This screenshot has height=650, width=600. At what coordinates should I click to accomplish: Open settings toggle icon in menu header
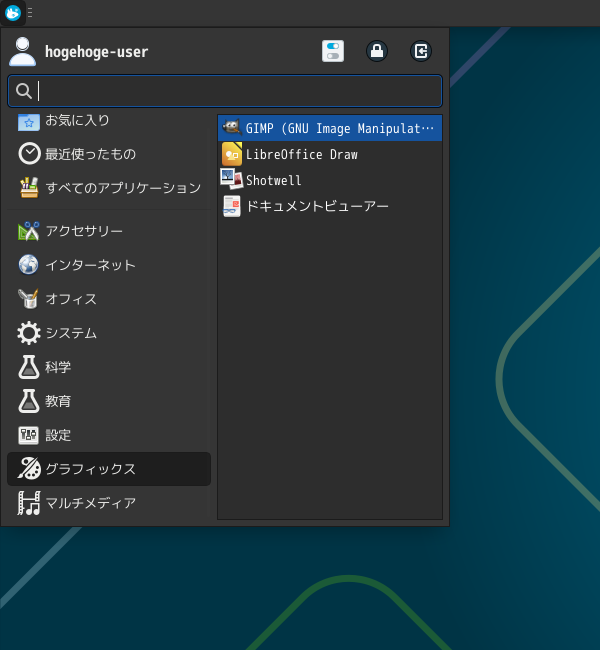click(x=333, y=51)
